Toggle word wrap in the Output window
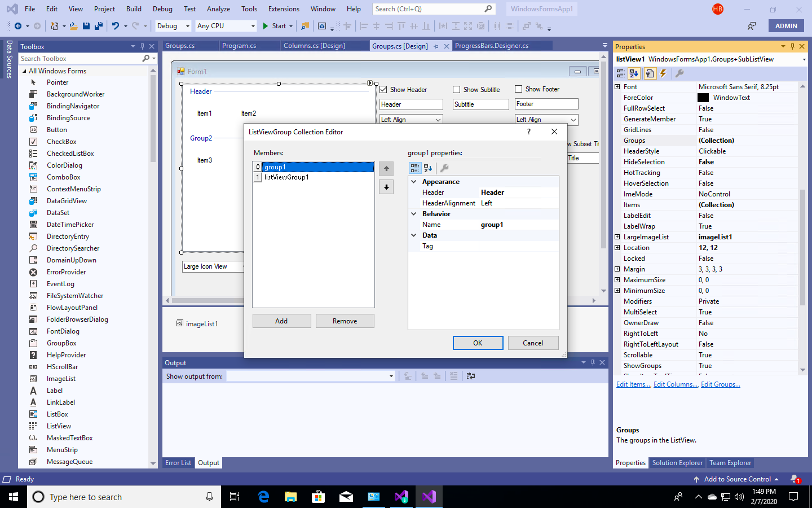Viewport: 812px width, 508px height. pos(471,376)
